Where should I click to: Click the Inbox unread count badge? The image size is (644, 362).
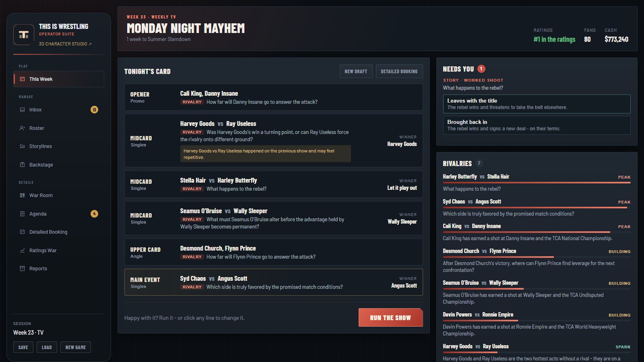94,110
